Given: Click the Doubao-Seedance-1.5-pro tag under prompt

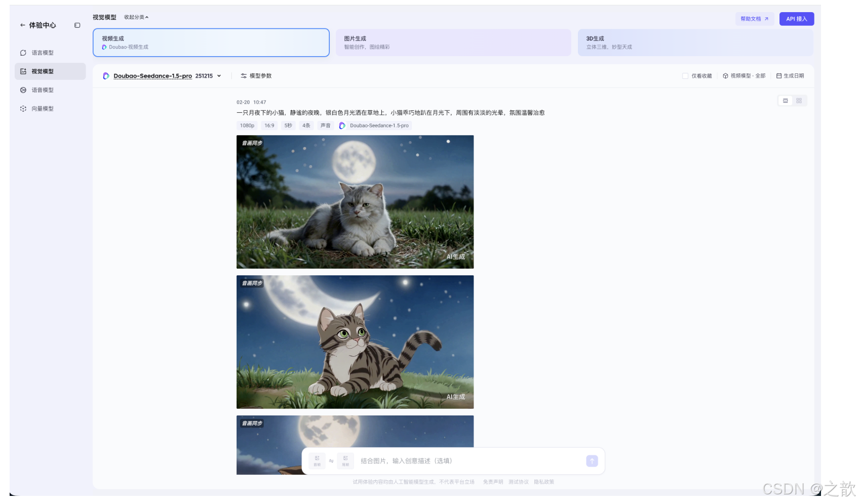Looking at the screenshot, I should (374, 125).
